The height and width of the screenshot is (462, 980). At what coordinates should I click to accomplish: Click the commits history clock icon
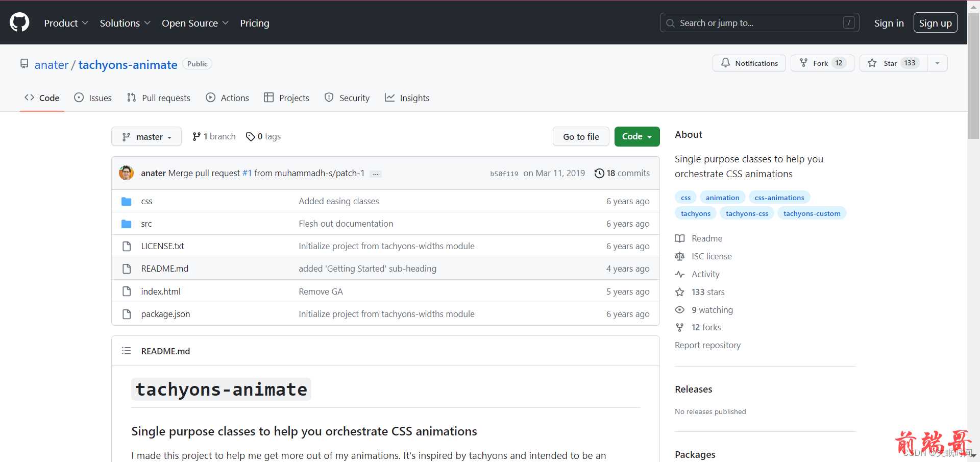click(599, 173)
